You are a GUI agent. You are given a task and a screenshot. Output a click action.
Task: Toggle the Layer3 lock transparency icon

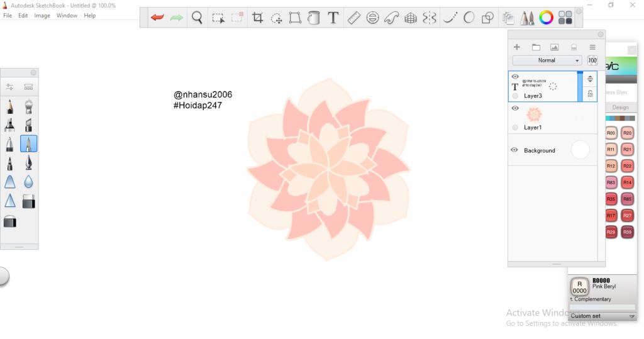tap(590, 94)
